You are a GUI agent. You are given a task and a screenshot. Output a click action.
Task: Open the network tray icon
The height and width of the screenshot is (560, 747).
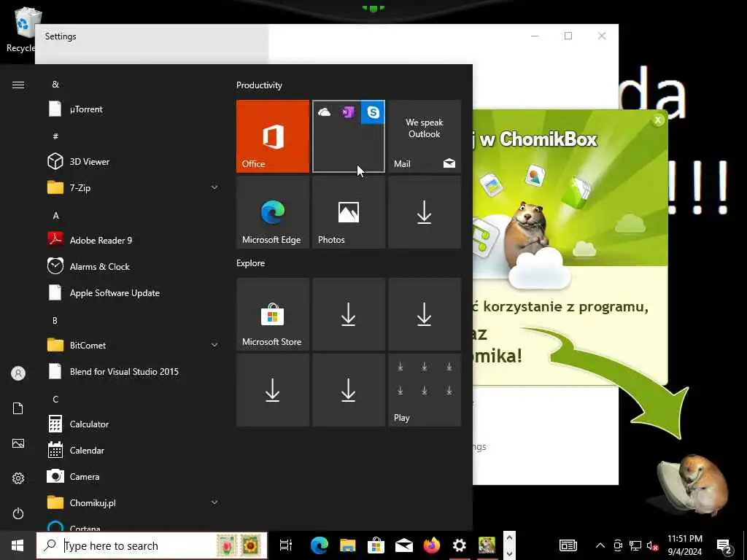point(635,545)
